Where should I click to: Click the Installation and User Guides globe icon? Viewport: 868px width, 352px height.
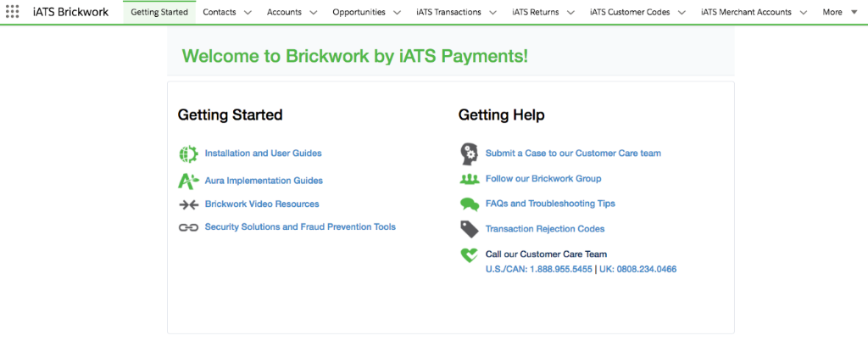188,154
